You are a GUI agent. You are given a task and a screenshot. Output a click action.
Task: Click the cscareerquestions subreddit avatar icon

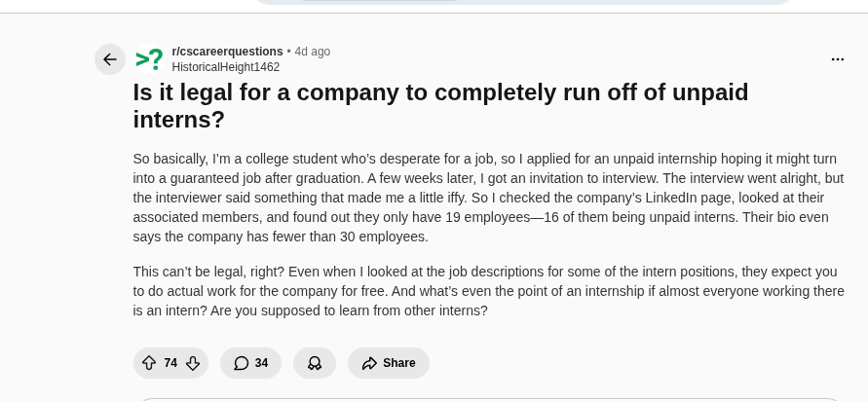(x=149, y=59)
